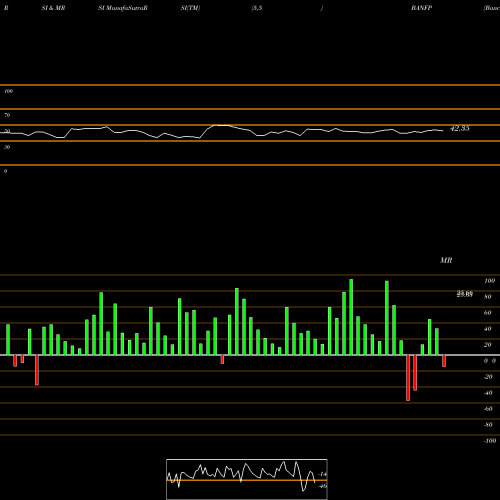Select the first green bar at histogram's left edge
Image resolution: width=500 pixels, height=500 pixels.
coord(8,340)
